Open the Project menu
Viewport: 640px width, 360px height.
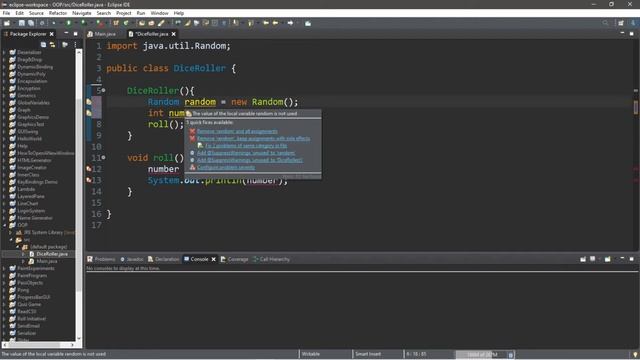(x=124, y=13)
